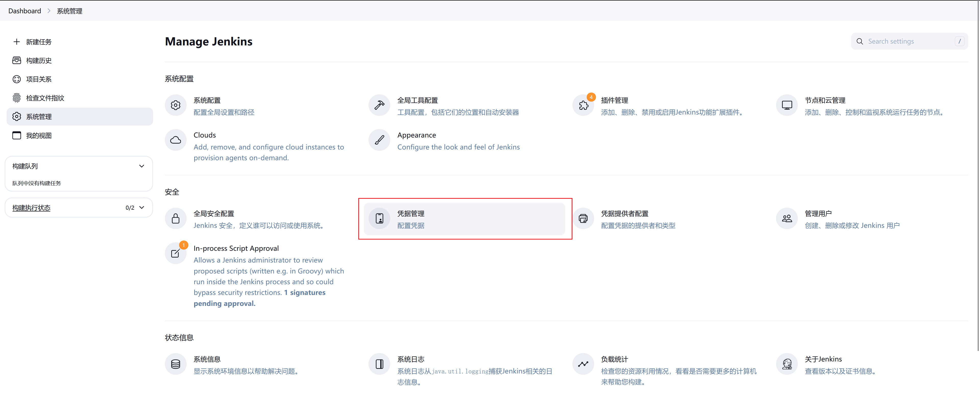
Task: Click the 负载统计 chart line icon
Action: (x=583, y=364)
